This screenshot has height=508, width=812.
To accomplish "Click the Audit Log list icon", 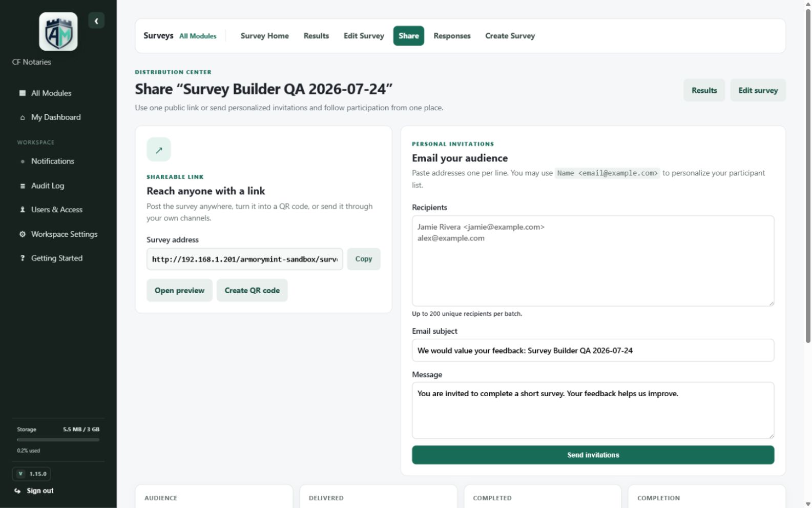I will 23,186.
